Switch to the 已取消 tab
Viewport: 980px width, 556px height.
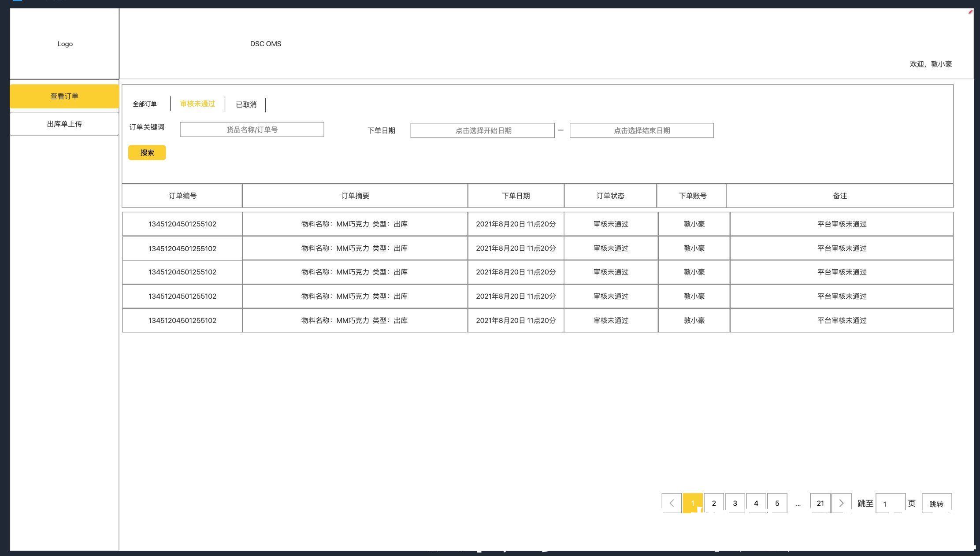[246, 104]
